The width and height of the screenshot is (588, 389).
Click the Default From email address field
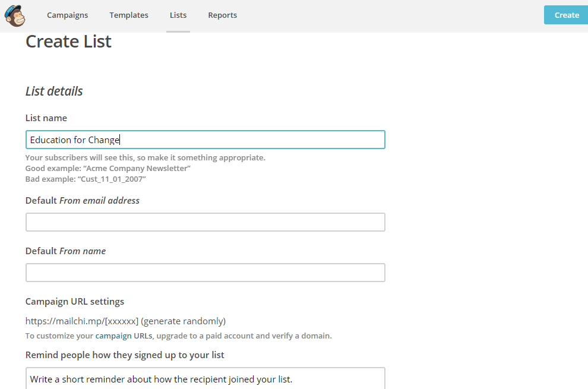click(205, 222)
